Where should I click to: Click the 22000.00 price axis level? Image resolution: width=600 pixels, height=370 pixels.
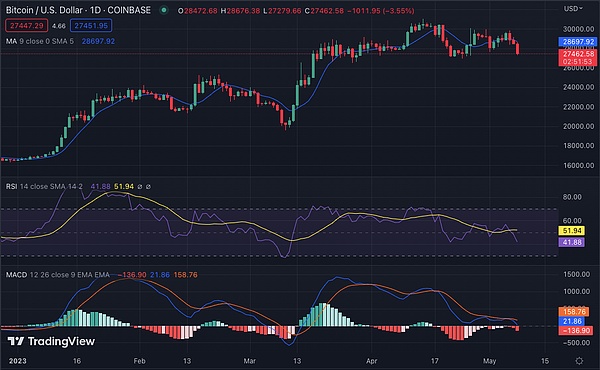tap(578, 106)
